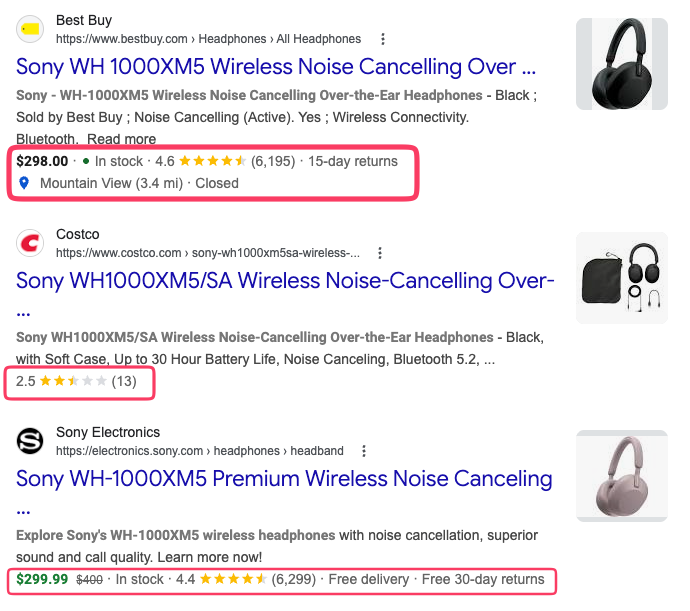Open Costco Sony WH1000XM5/SA result title

(285, 281)
